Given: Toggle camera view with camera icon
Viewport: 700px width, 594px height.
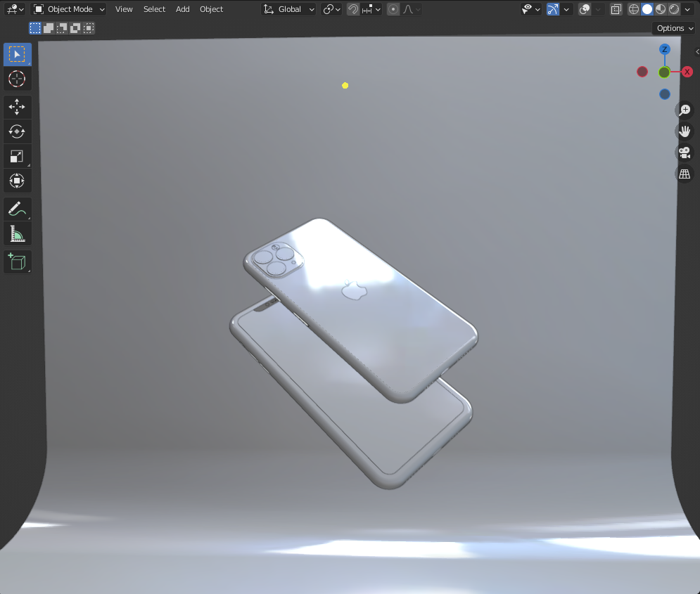Looking at the screenshot, I should pos(685,153).
